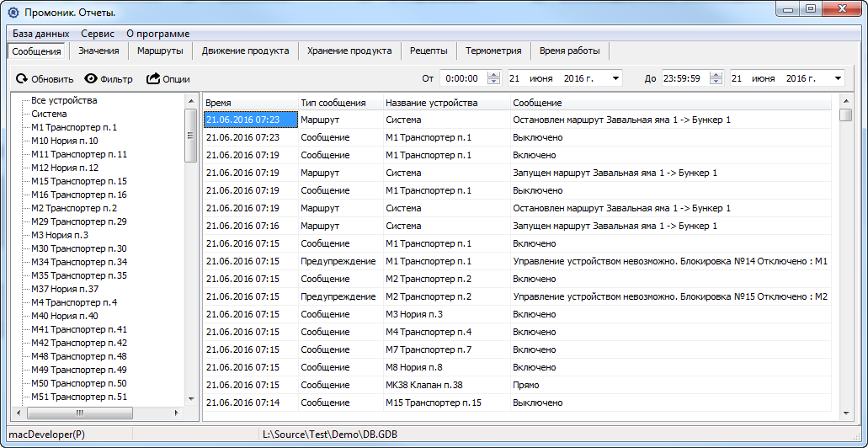Click macDeveloper(P) in the status bar
Image resolution: width=868 pixels, height=448 pixels.
point(47,435)
